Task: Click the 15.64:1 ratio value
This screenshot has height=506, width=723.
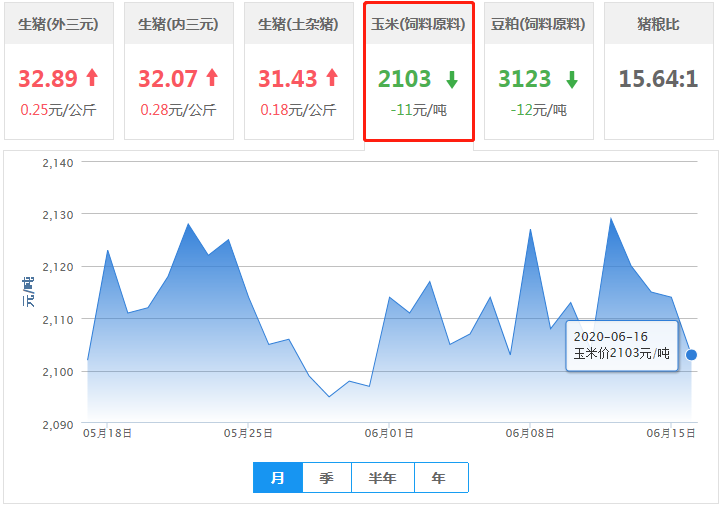Action: click(658, 78)
